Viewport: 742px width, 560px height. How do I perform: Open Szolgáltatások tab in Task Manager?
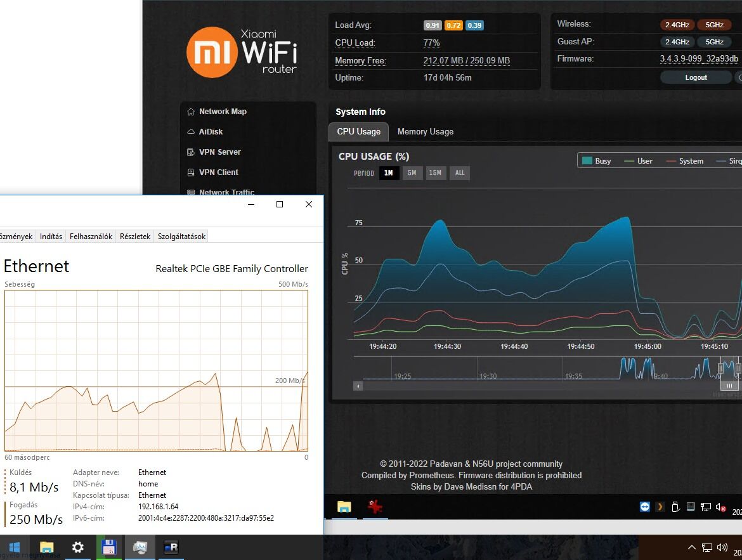182,236
